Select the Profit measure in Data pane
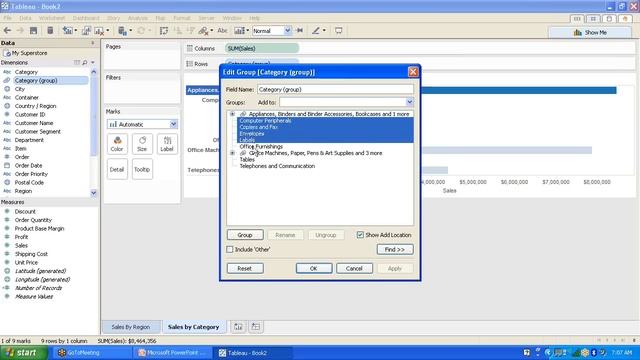 21,237
